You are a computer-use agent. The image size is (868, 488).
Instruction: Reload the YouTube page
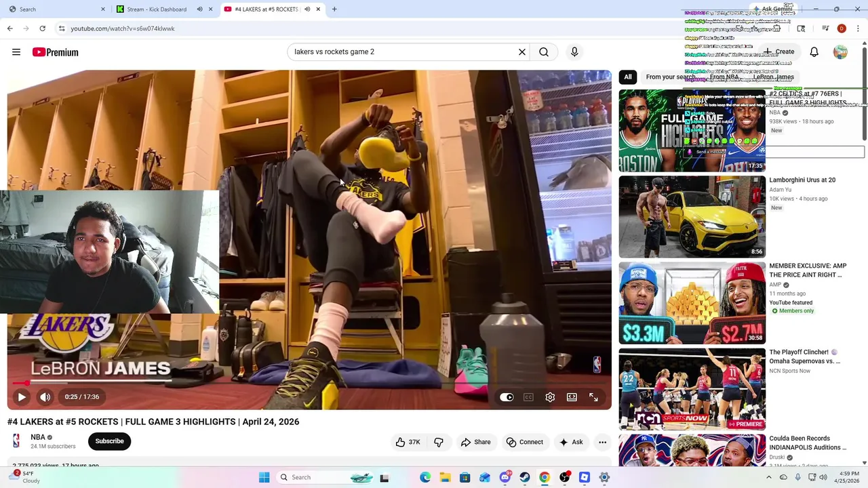pyautogui.click(x=42, y=28)
